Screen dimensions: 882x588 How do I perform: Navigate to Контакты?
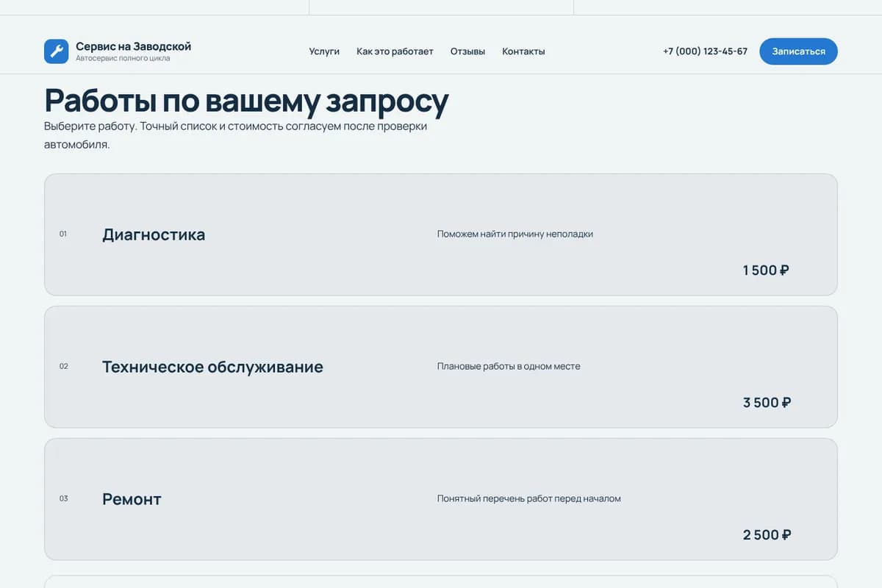click(523, 51)
